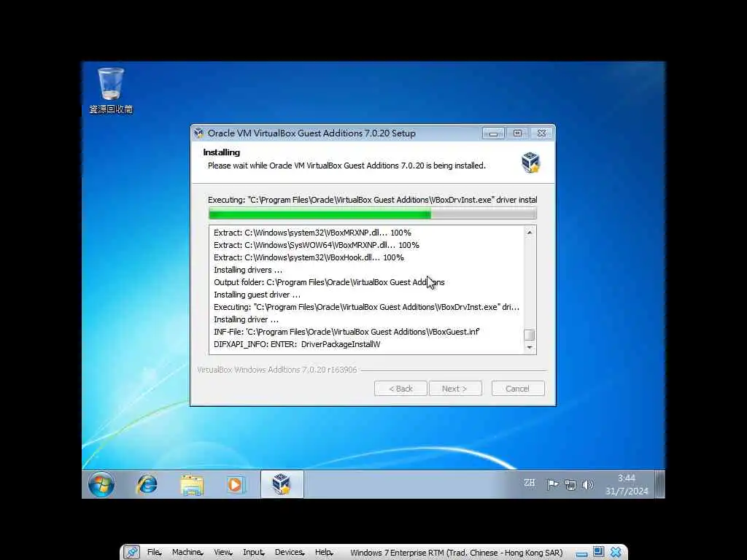Open the Recycle Bin desktop icon
Screen dimensions: 747x560
coord(111,90)
